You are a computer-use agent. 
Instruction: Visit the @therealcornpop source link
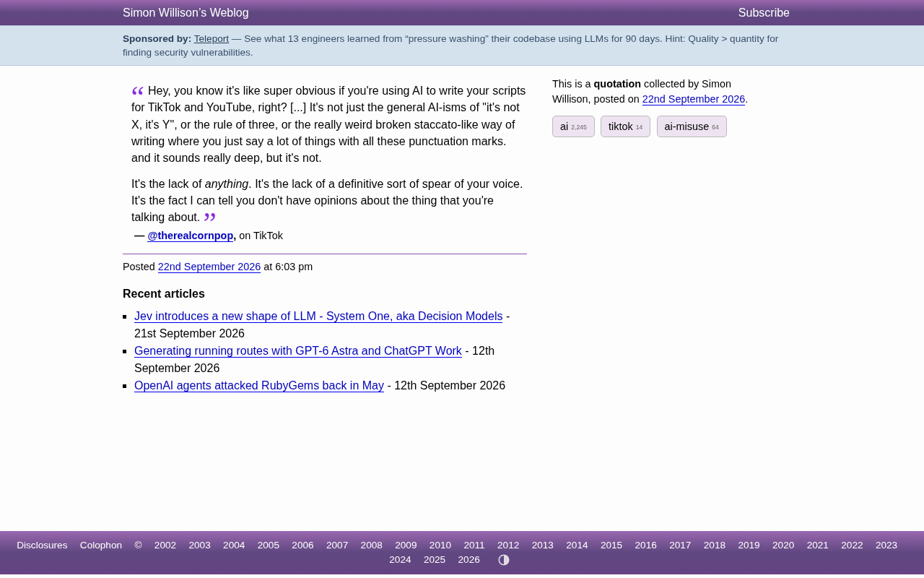tap(191, 236)
